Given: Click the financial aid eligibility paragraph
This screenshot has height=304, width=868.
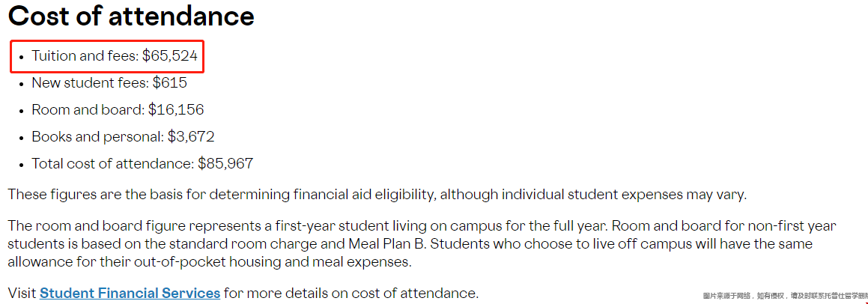Looking at the screenshot, I should (377, 195).
